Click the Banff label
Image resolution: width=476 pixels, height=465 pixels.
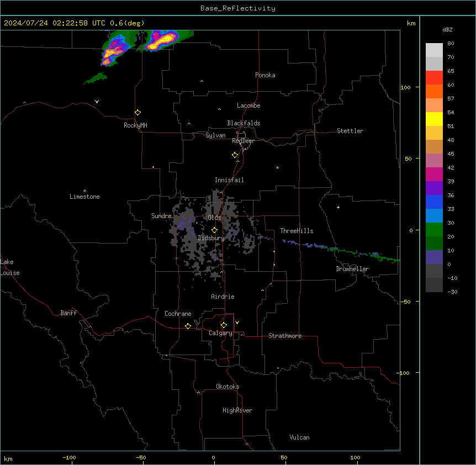click(68, 313)
